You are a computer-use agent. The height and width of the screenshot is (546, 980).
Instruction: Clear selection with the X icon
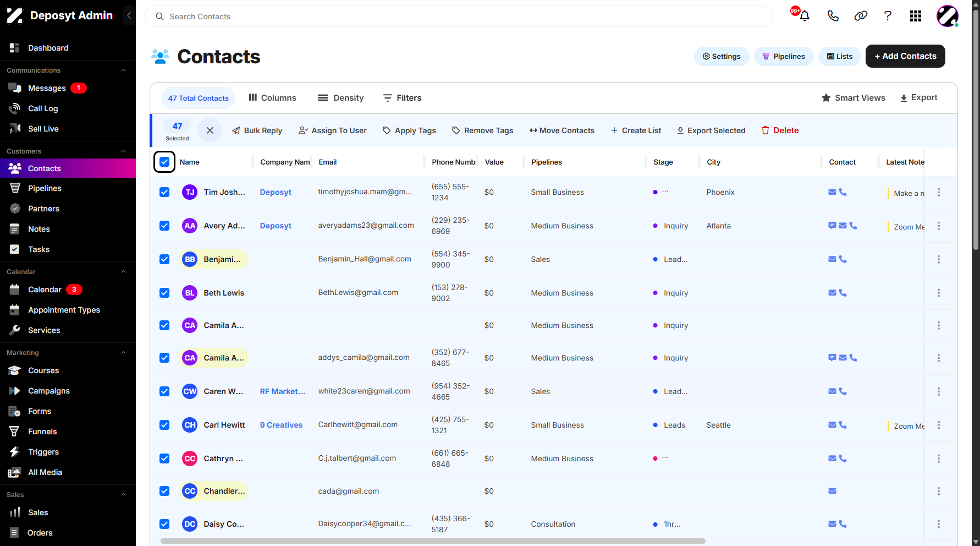click(210, 130)
